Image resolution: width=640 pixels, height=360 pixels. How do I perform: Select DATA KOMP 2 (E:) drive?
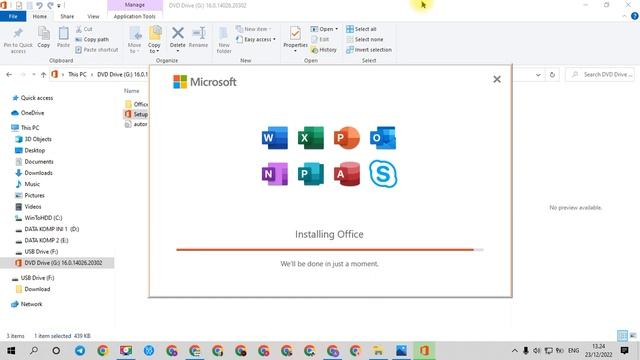coord(42,240)
